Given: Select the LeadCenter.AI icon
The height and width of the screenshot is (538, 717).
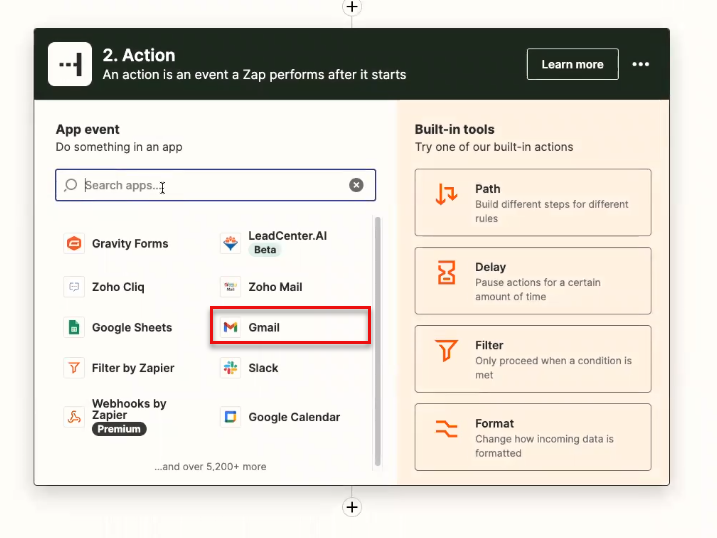Looking at the screenshot, I should [x=230, y=243].
